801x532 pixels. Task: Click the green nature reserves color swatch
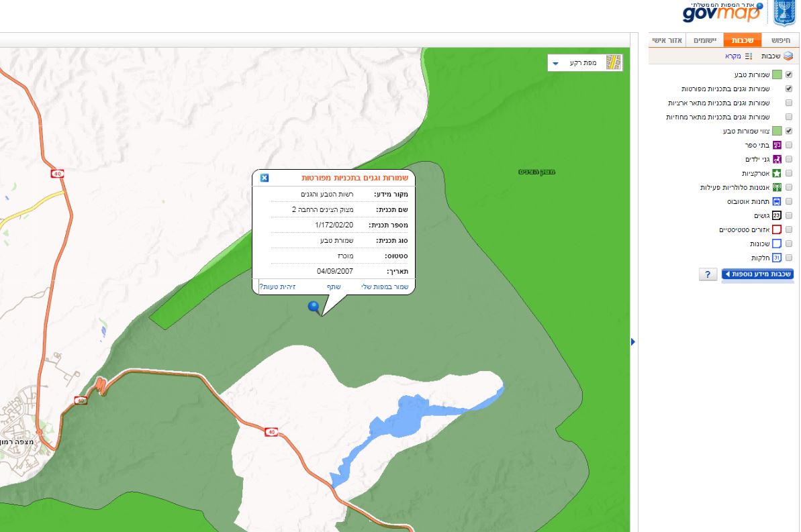click(777, 74)
